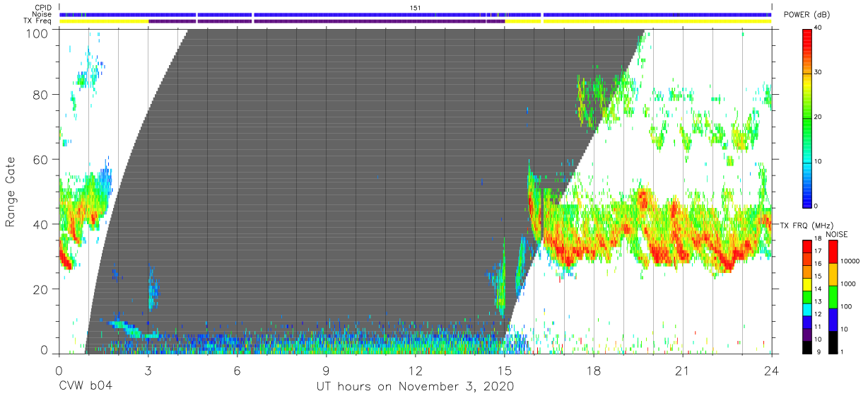Click the 60 tick on range gate axis
The image size is (868, 401).
click(41, 159)
